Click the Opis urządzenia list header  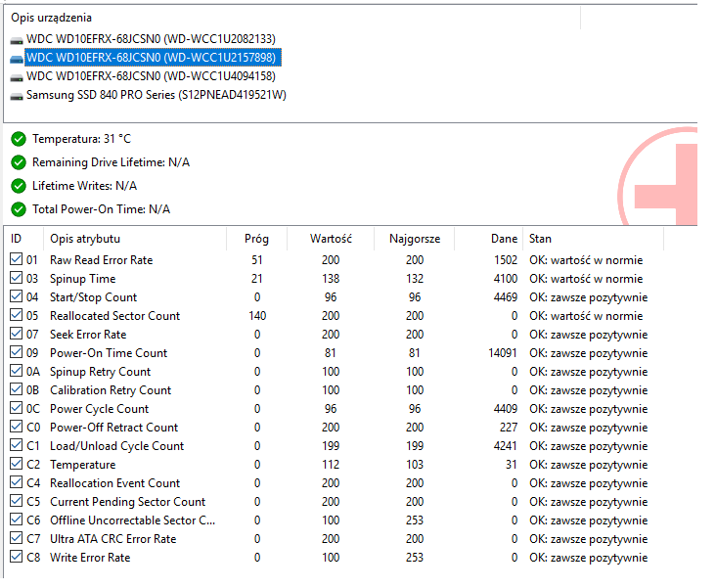coord(51,18)
